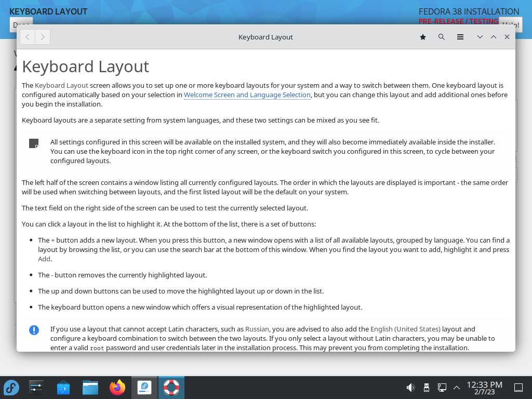The image size is (532, 399).
Task: Minimize the Keyboard Layout help window
Action: tap(480, 37)
